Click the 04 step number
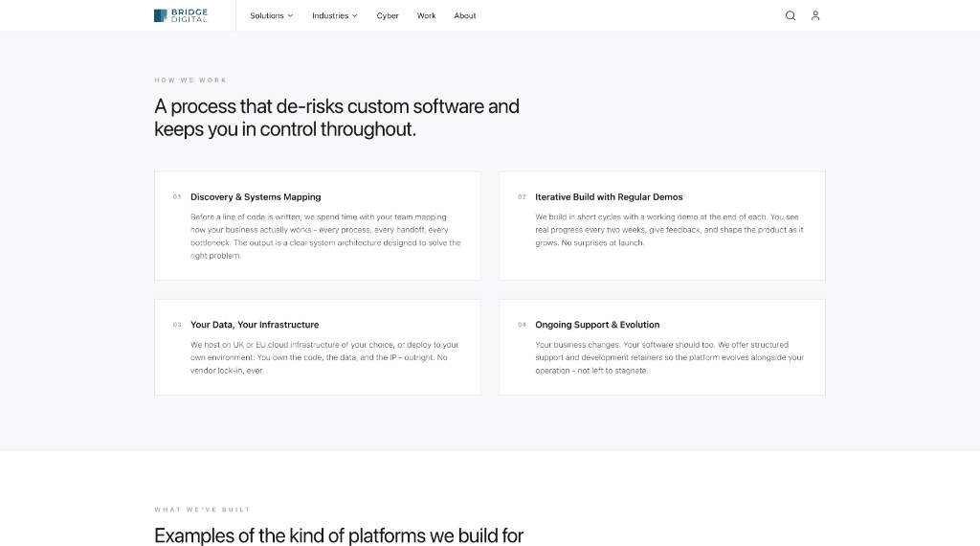 click(522, 325)
